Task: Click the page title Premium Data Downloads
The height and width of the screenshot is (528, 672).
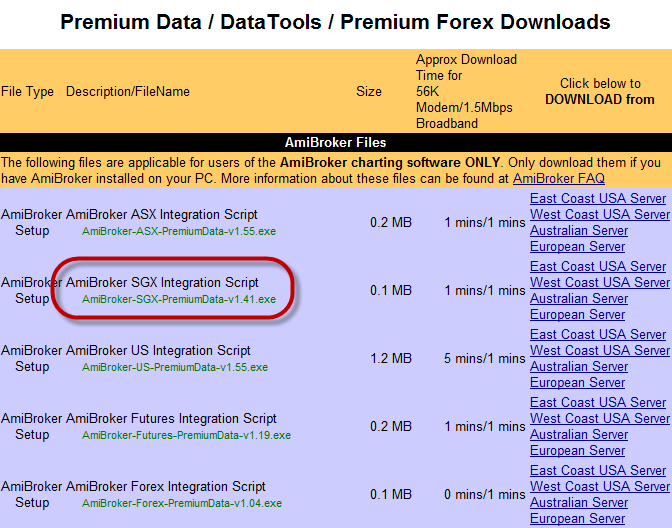Action: (336, 22)
